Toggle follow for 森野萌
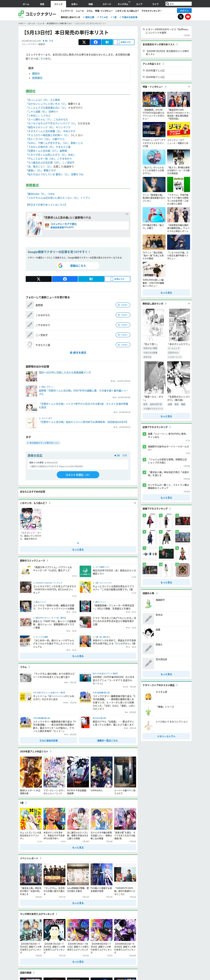The image size is (210, 980). (123, 305)
